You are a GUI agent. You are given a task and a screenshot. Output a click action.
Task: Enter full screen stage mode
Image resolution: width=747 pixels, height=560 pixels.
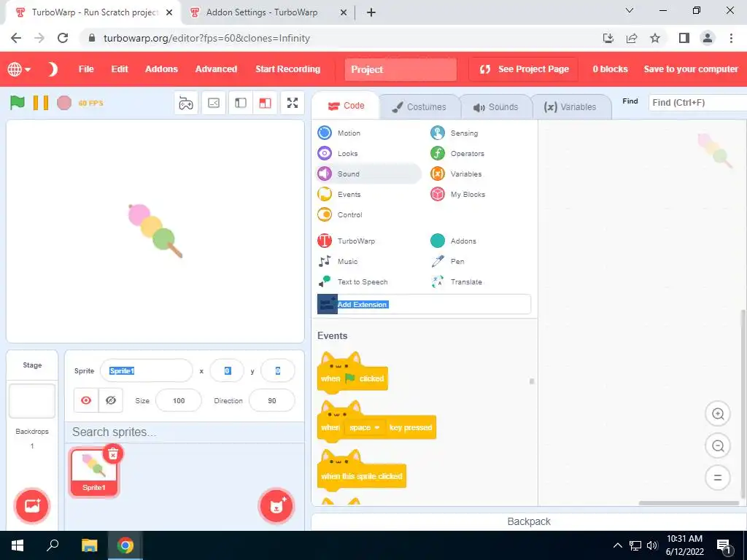[x=293, y=103]
